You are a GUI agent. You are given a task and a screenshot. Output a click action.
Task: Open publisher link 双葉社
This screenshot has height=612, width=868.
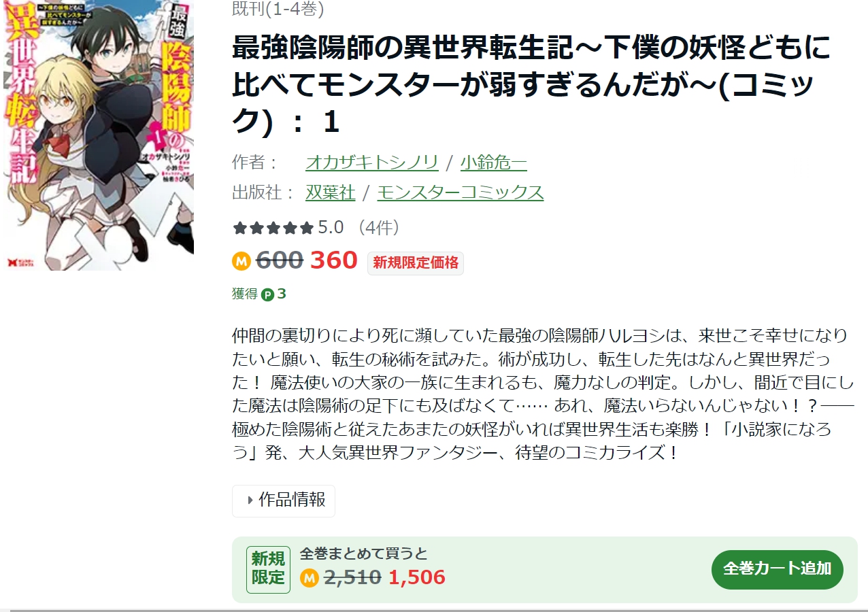[x=331, y=192]
